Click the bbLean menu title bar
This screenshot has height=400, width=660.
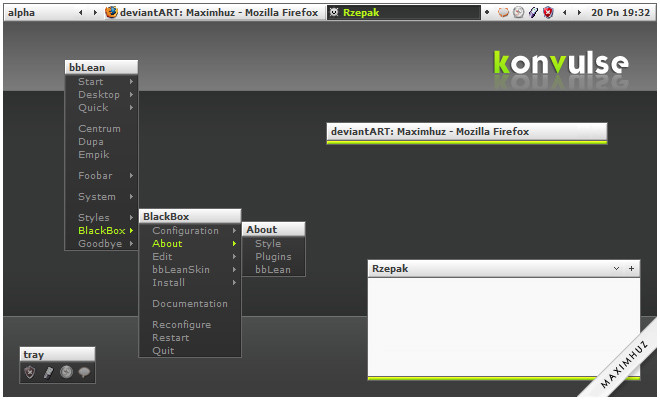point(101,67)
